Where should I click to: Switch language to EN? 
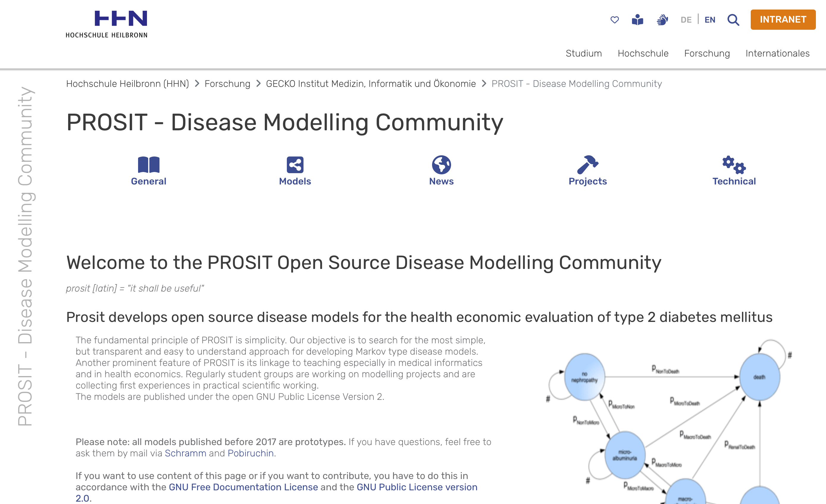[x=710, y=20]
